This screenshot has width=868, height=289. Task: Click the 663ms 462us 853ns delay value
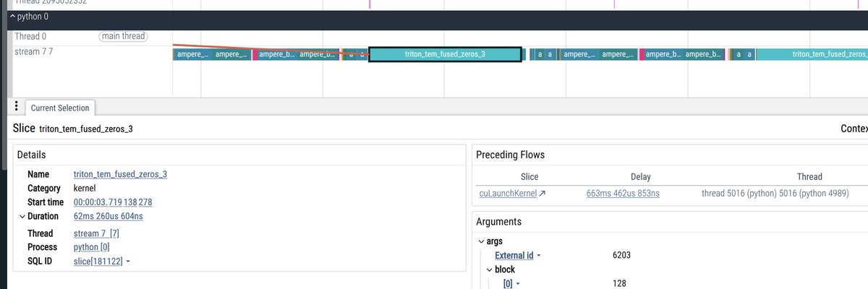pos(623,194)
